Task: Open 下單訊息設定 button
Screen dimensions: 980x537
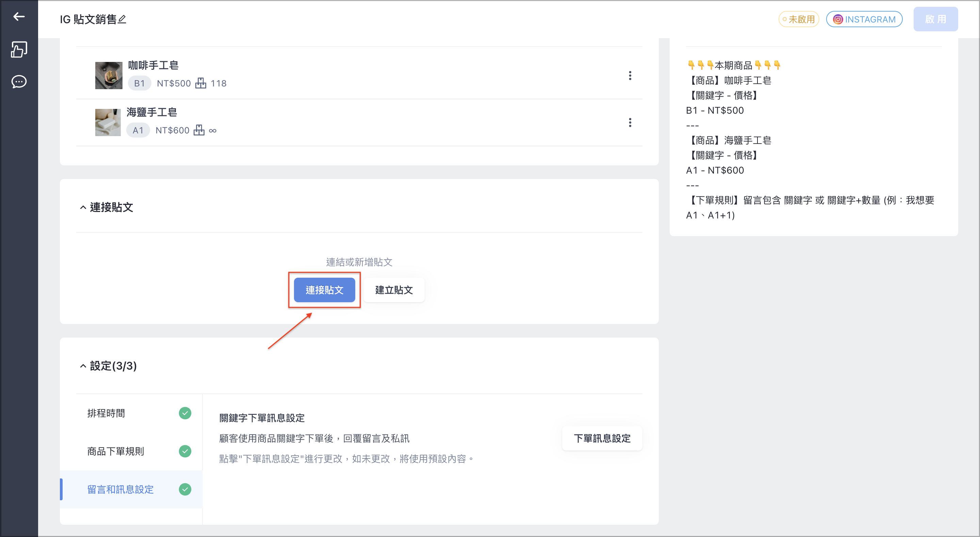Action: [602, 438]
